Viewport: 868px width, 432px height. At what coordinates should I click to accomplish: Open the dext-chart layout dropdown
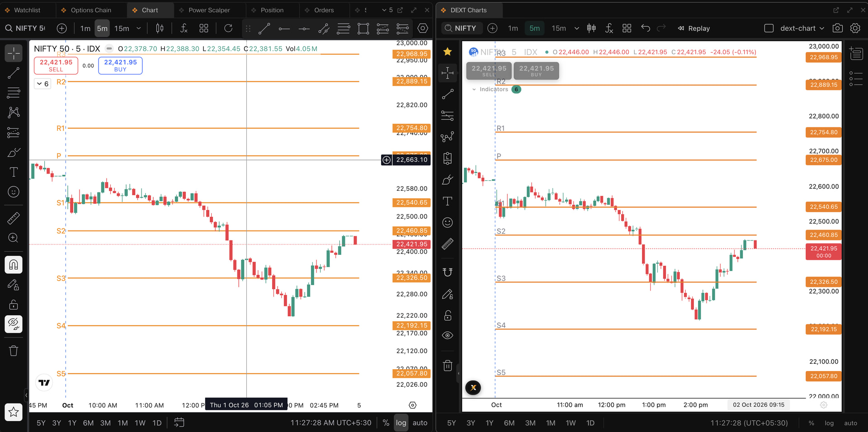click(802, 28)
